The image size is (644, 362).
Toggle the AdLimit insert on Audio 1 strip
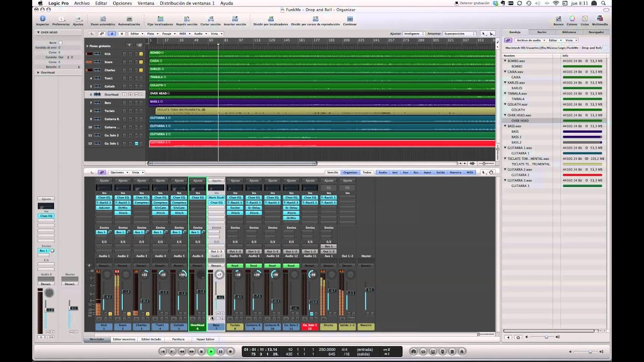point(104,208)
